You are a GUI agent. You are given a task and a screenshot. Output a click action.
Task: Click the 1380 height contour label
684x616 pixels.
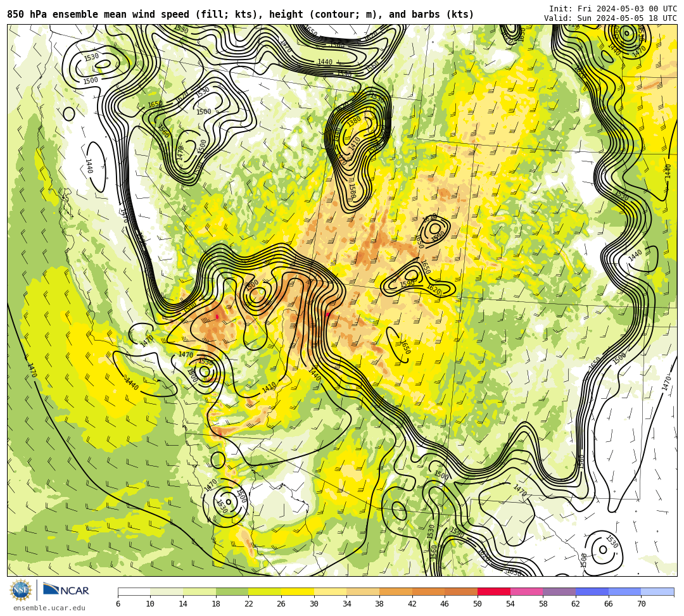tap(354, 121)
